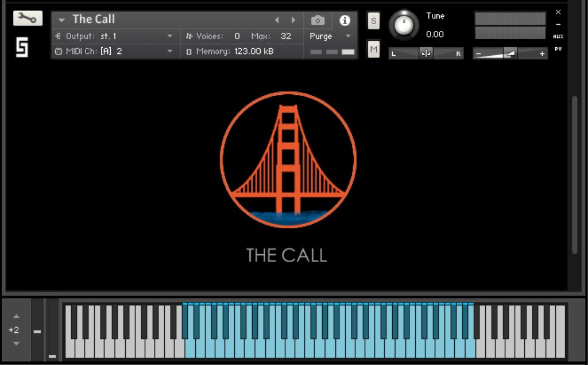Load previous preset with the left arrow

point(277,20)
